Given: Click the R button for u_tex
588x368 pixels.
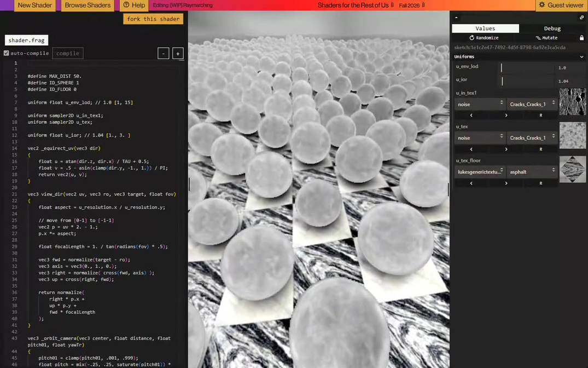Looking at the screenshot, I should pos(540,149).
